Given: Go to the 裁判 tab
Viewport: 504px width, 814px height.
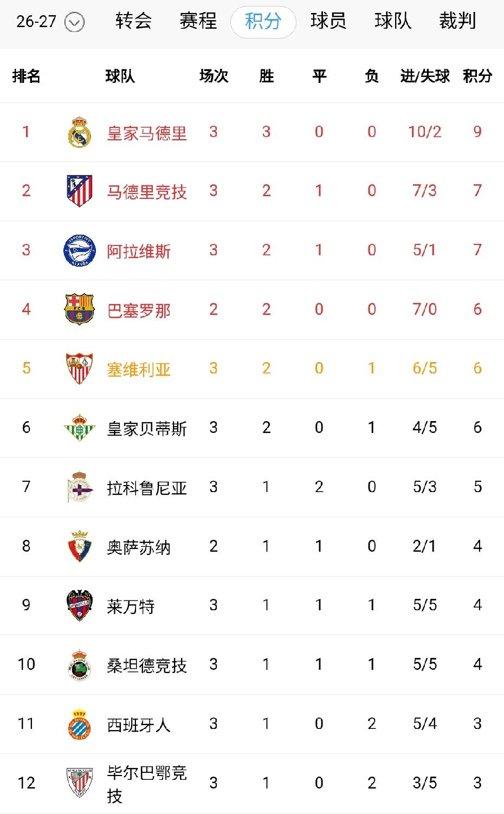Looking at the screenshot, I should click(x=457, y=21).
